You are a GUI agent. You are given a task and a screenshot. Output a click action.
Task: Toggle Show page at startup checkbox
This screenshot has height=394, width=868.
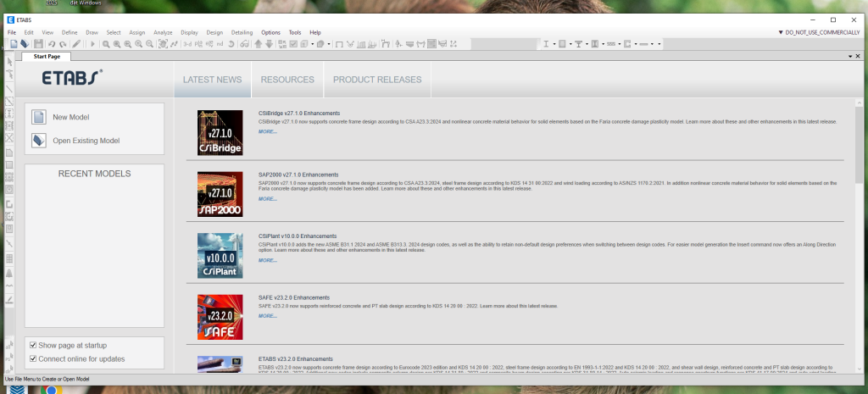pos(33,346)
